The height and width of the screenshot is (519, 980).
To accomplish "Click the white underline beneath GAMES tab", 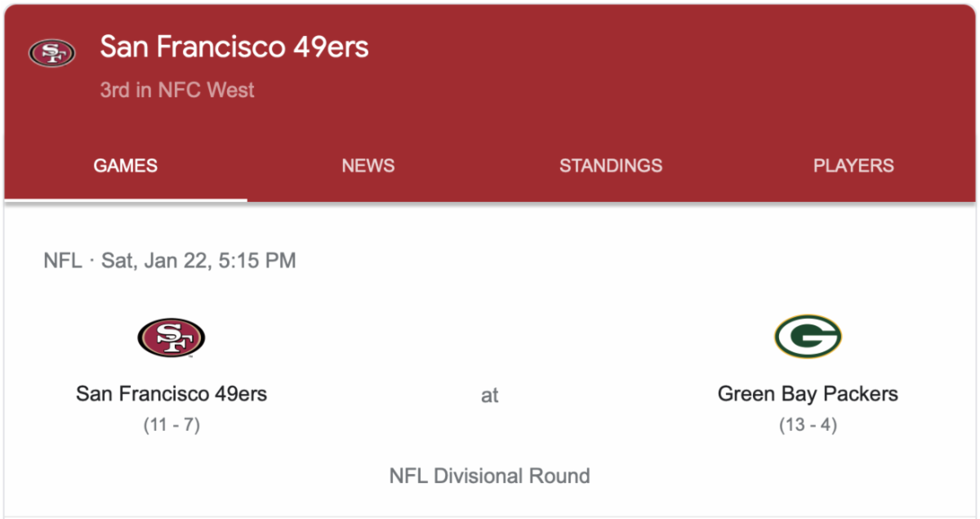I will click(125, 199).
